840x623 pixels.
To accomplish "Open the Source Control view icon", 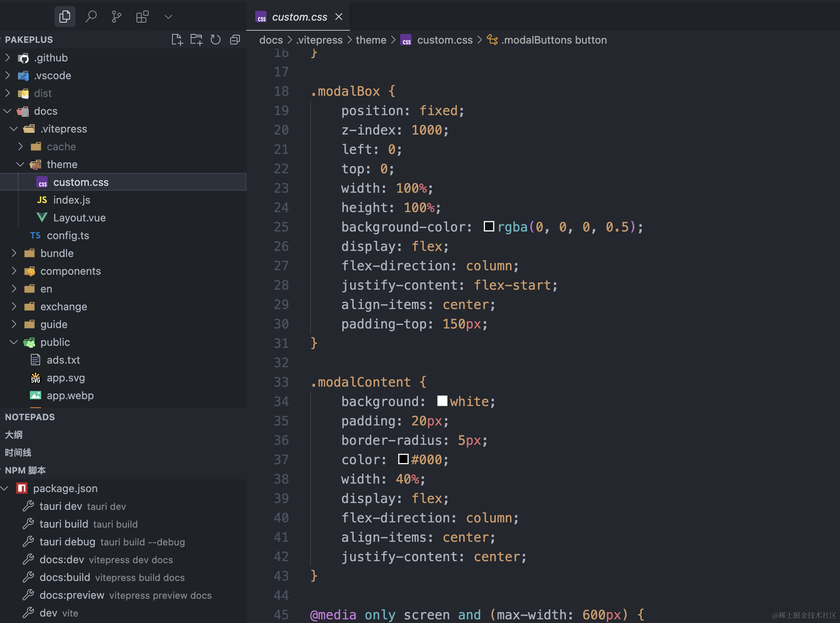I will (117, 17).
